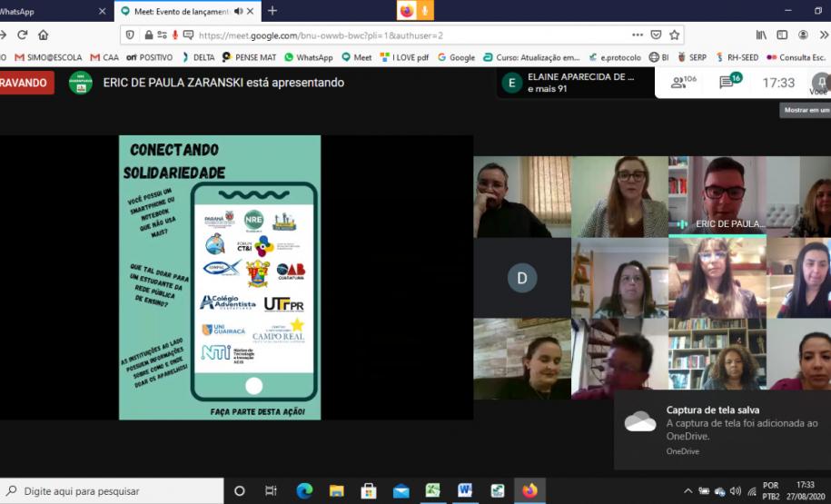
Task: Go to the Firefox home page
Action: pyautogui.click(x=44, y=35)
